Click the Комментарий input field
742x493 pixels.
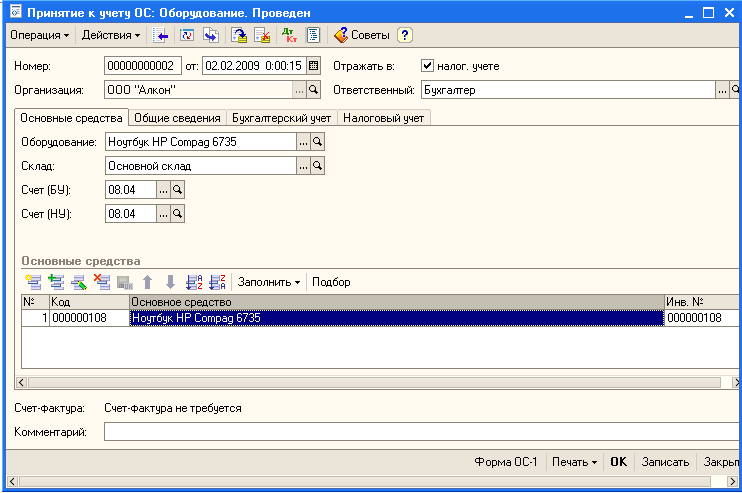point(422,431)
